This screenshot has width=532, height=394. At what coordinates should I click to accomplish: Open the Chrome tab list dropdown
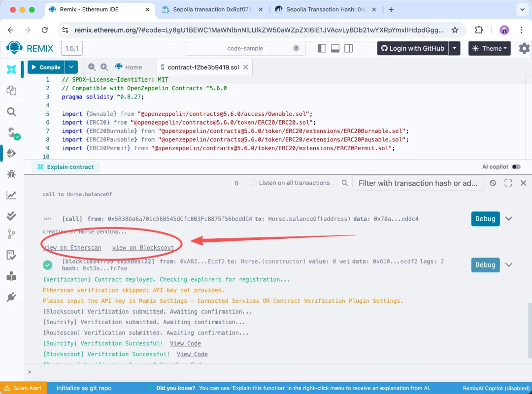(523, 9)
